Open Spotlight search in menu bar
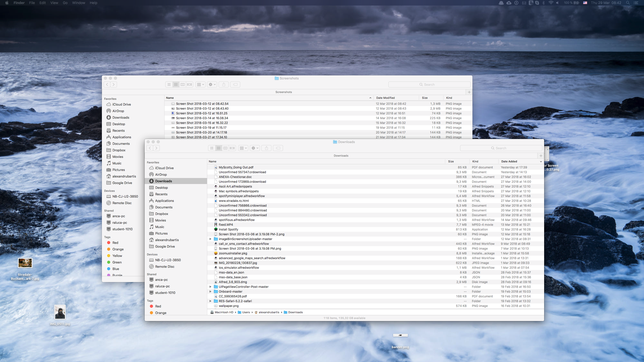Image resolution: width=644 pixels, height=362 pixels. [628, 3]
